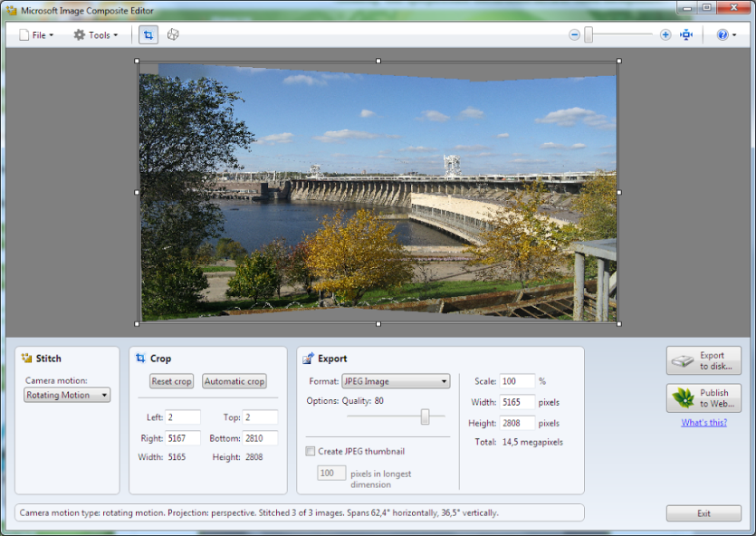
Task: Click Publish to Web button
Action: (x=703, y=398)
